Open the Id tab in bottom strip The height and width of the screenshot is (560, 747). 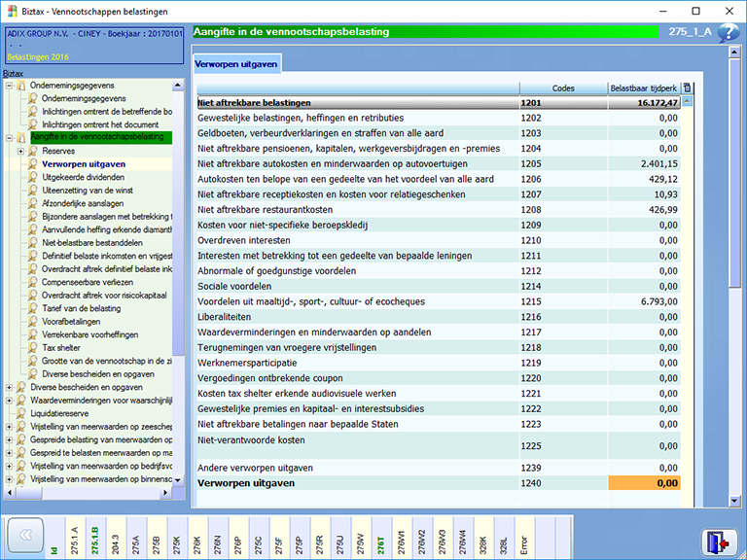click(x=54, y=538)
